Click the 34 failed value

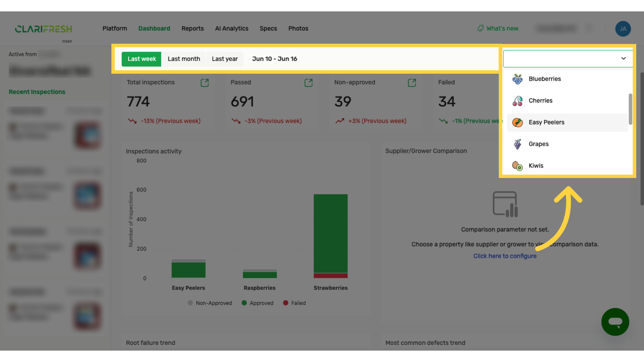[447, 102]
